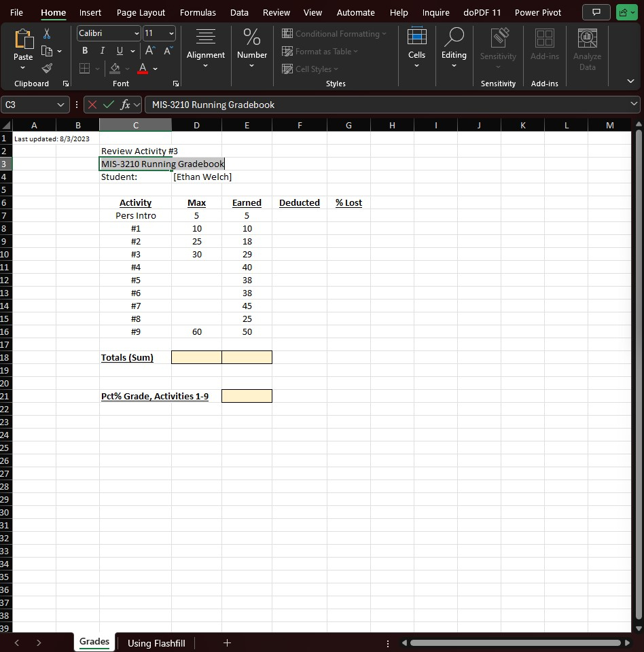
Task: Add a new sheet with the plus button
Action: pos(227,642)
